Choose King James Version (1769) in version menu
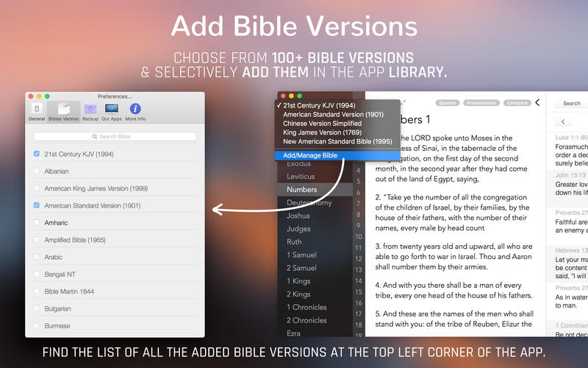588x368 pixels. point(337,132)
